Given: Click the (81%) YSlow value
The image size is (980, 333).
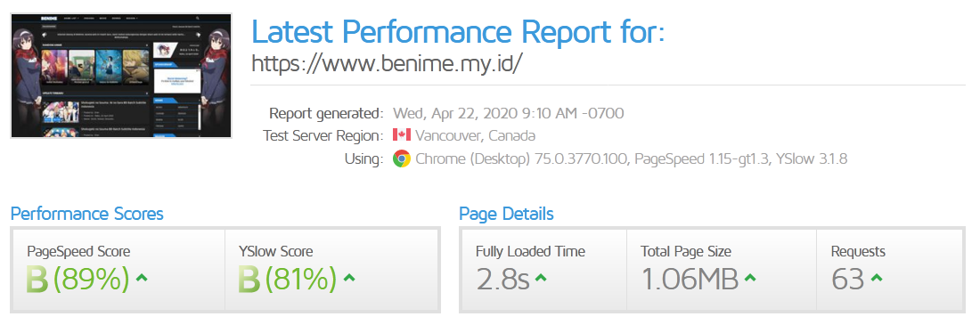Looking at the screenshot, I should click(x=300, y=280).
